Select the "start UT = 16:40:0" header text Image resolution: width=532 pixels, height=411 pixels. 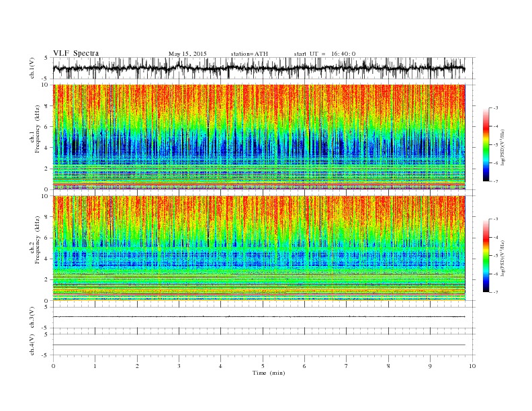tap(324, 54)
